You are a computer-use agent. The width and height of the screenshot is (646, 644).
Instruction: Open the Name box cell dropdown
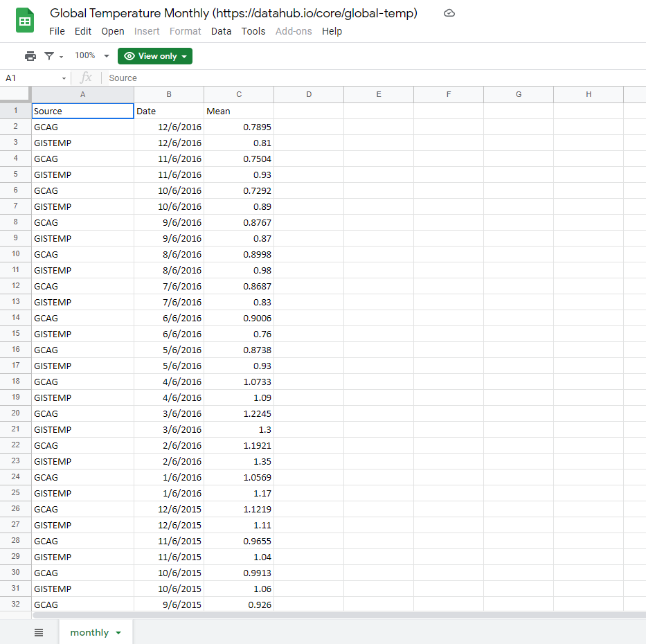click(x=64, y=78)
